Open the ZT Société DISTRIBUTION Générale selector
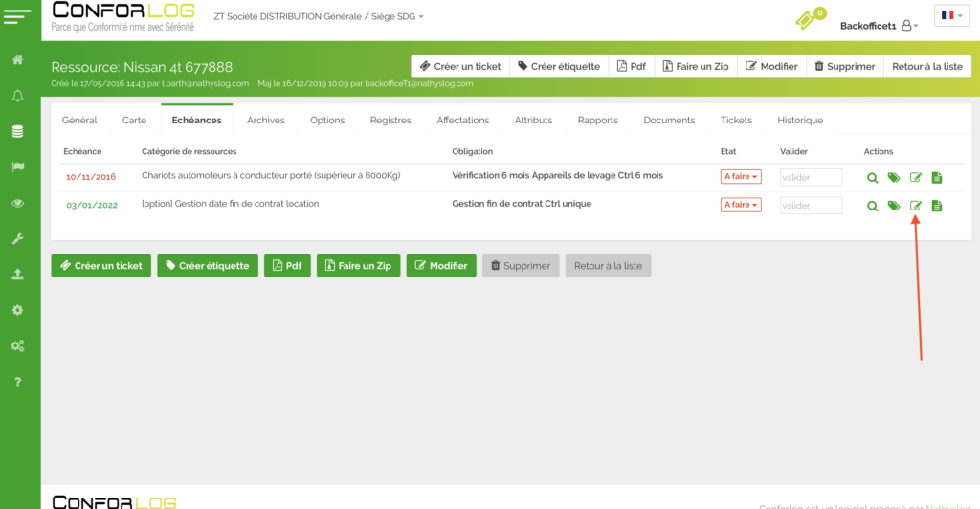The image size is (980, 509). coord(319,17)
